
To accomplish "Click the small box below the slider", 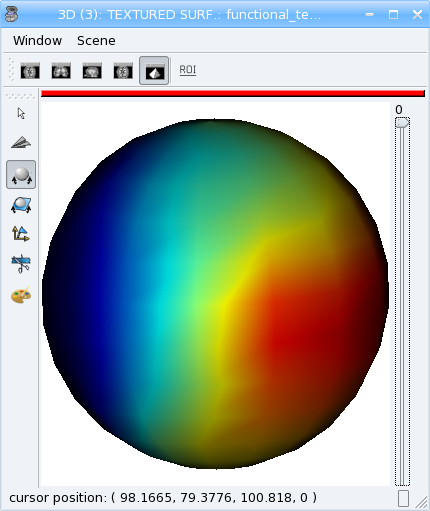I will [403, 499].
